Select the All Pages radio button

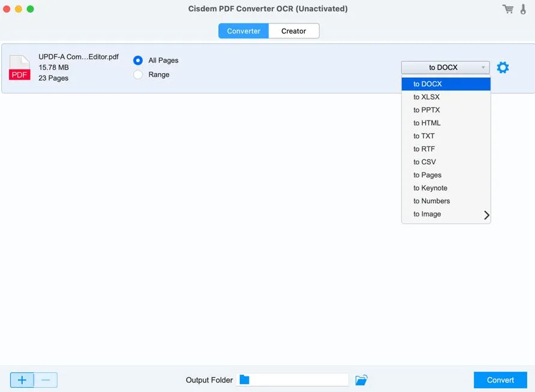pos(138,61)
